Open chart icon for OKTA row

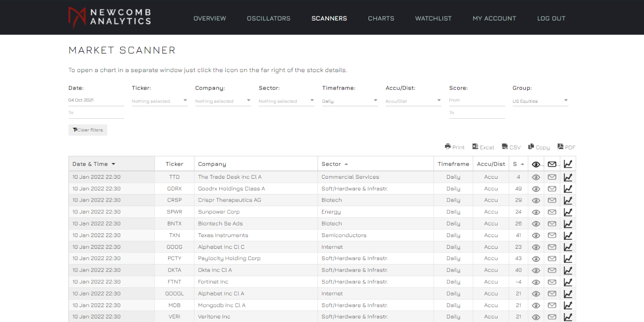point(568,270)
